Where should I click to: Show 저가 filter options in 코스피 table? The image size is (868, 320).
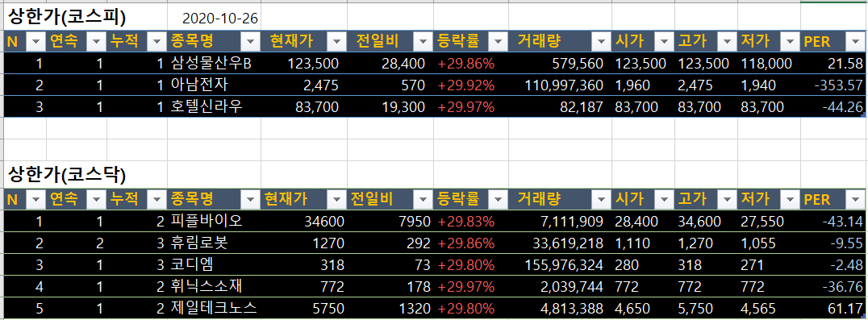pyautogui.click(x=791, y=41)
